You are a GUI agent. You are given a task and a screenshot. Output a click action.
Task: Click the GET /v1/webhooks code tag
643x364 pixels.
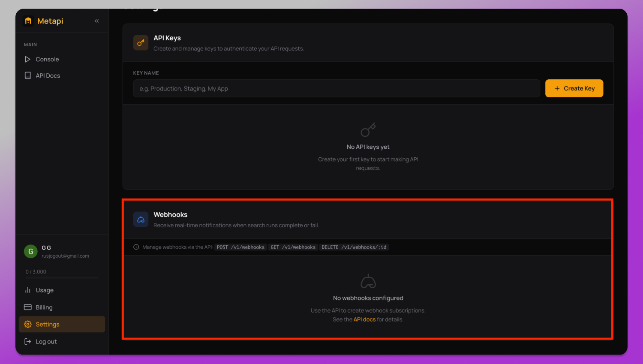293,247
